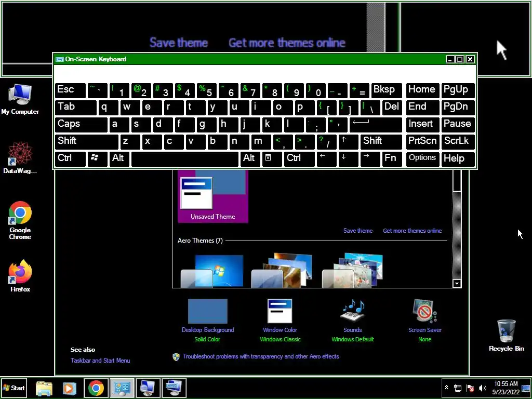
Task: Click On-Screen Keyboard title bar icon
Action: point(60,59)
